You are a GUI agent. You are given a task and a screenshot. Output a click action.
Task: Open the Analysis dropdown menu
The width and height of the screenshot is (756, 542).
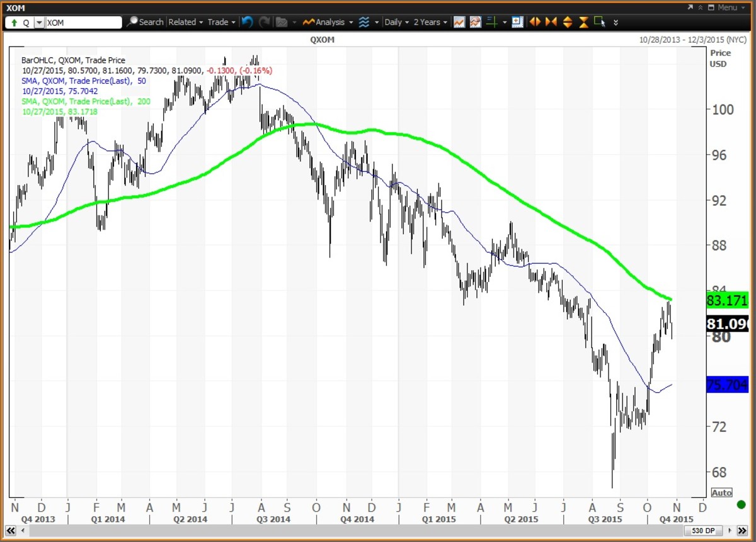tap(327, 22)
